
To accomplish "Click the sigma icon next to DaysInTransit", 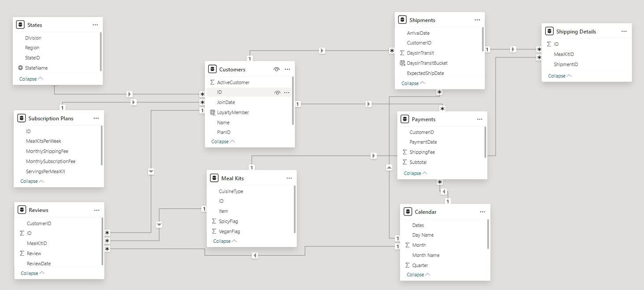I will click(402, 53).
